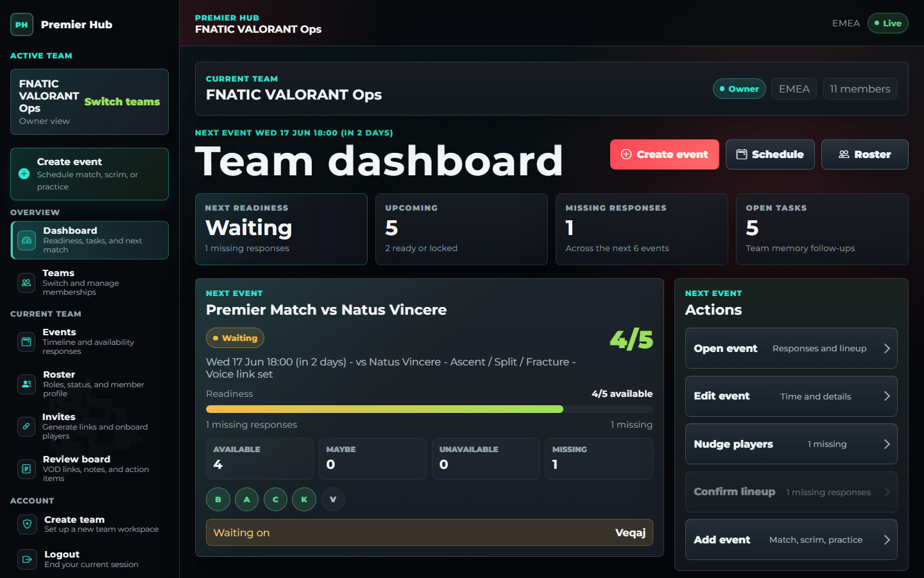The image size is (924, 578).
Task: Click the Next Readiness stat card
Action: (x=281, y=229)
